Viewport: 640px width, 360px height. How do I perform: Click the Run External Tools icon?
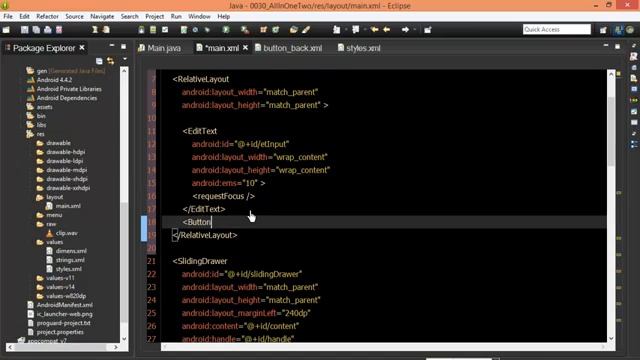pos(245,30)
